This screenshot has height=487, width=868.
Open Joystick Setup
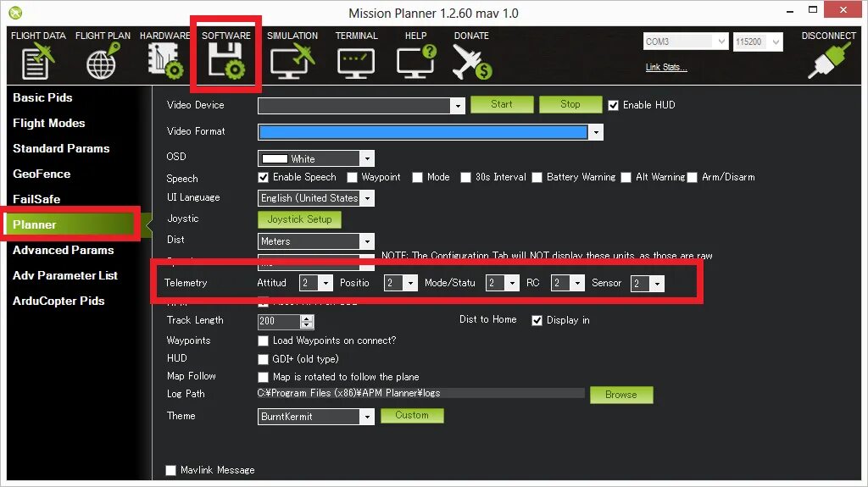click(299, 219)
